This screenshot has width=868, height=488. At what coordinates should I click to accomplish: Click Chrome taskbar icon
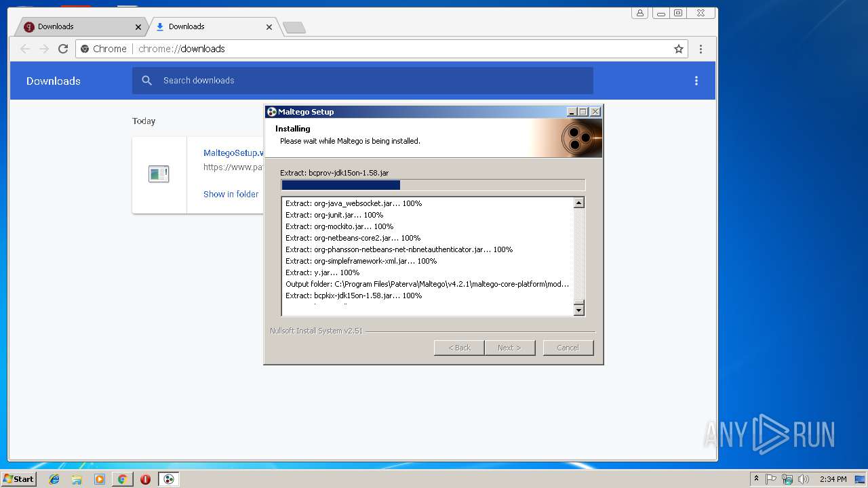[x=122, y=479]
